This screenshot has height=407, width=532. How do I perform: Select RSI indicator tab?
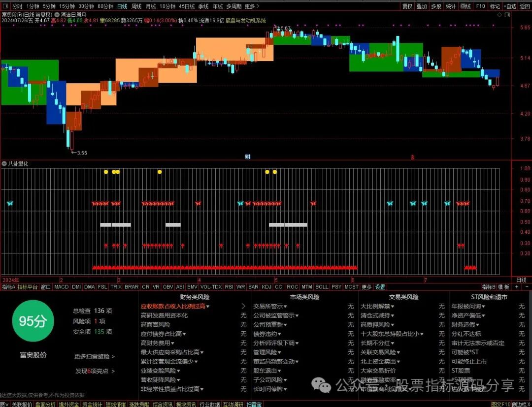pyautogui.click(x=229, y=287)
